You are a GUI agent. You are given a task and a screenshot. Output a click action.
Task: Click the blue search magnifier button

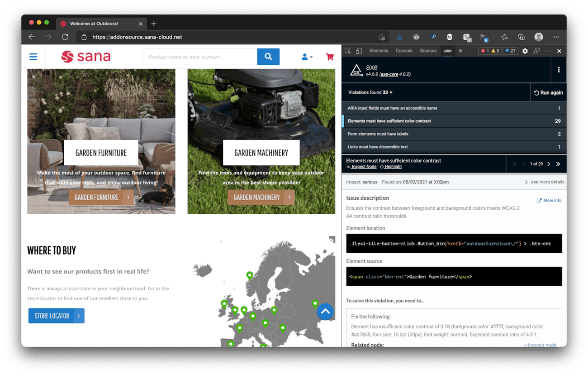coord(268,57)
